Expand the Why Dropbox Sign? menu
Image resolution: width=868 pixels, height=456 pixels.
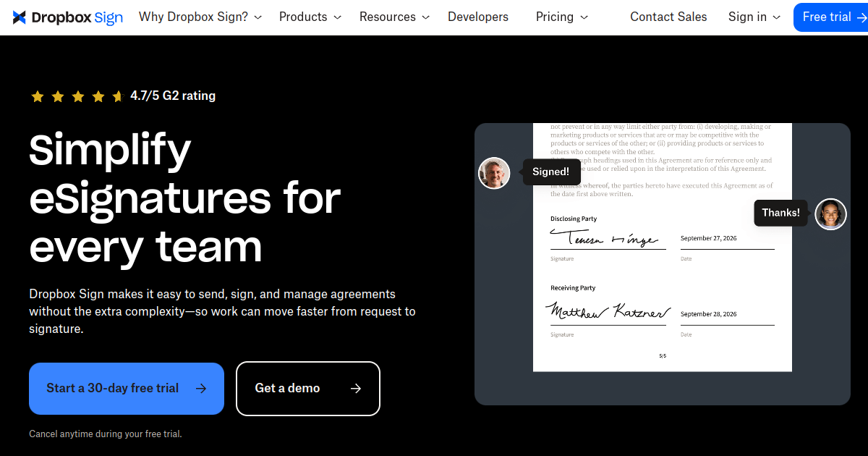[x=200, y=17]
